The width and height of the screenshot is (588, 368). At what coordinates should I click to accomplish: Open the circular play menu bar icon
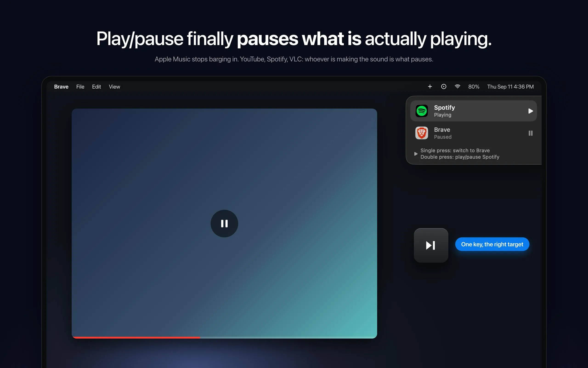[444, 87]
